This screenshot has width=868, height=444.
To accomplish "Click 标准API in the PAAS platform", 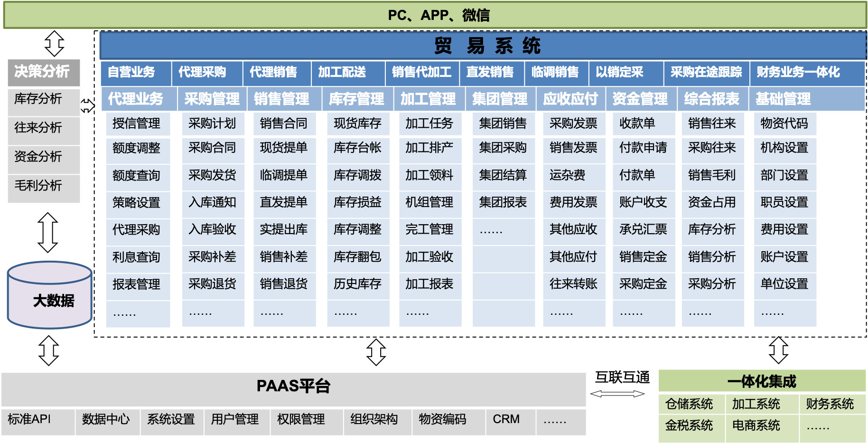I will (x=29, y=419).
